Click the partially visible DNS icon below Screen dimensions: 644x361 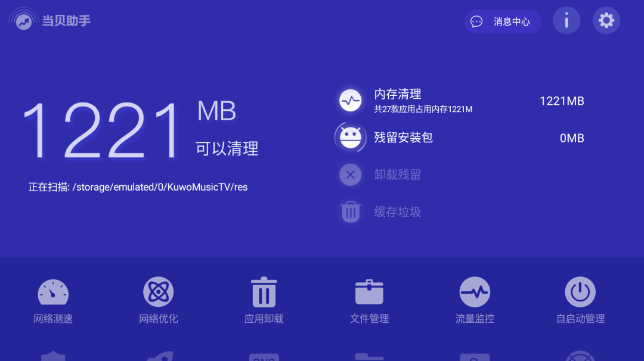pos(263,356)
